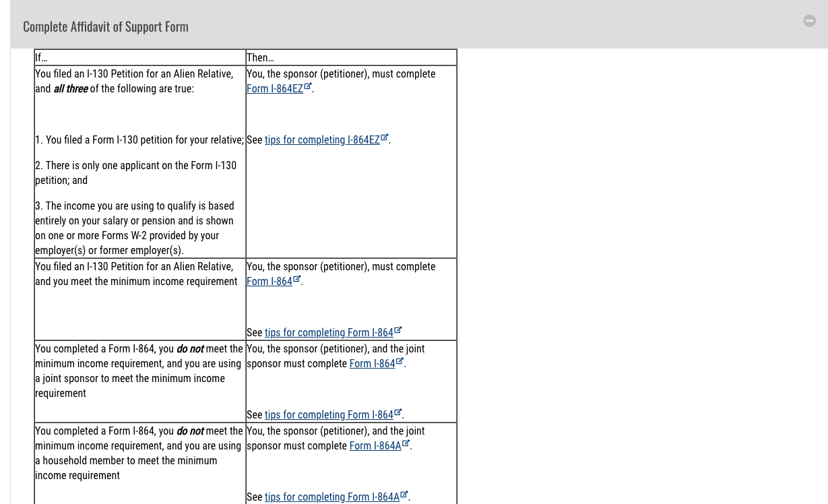
Task: Open tips for completing I-864EZ link
Action: [x=322, y=139]
